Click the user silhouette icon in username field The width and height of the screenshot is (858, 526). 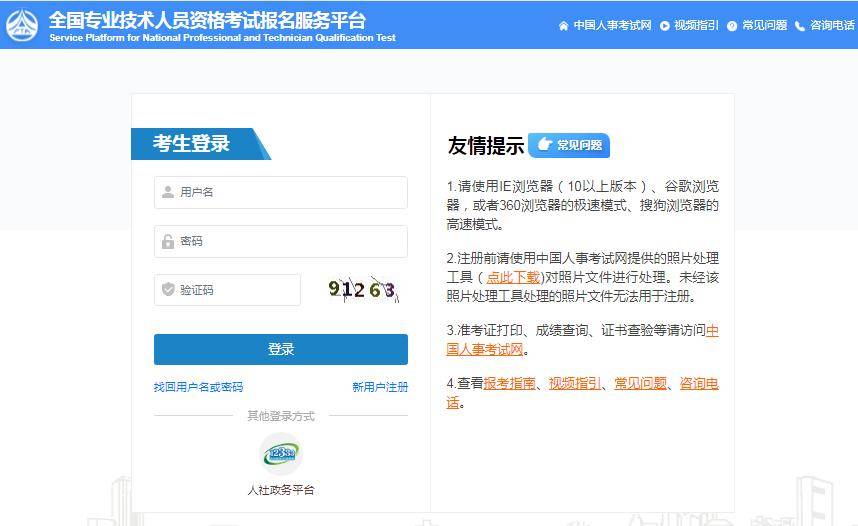pyautogui.click(x=168, y=192)
